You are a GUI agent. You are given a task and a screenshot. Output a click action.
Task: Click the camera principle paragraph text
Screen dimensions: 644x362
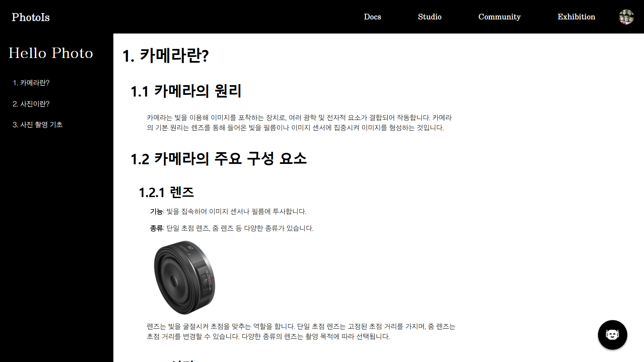[x=299, y=123]
